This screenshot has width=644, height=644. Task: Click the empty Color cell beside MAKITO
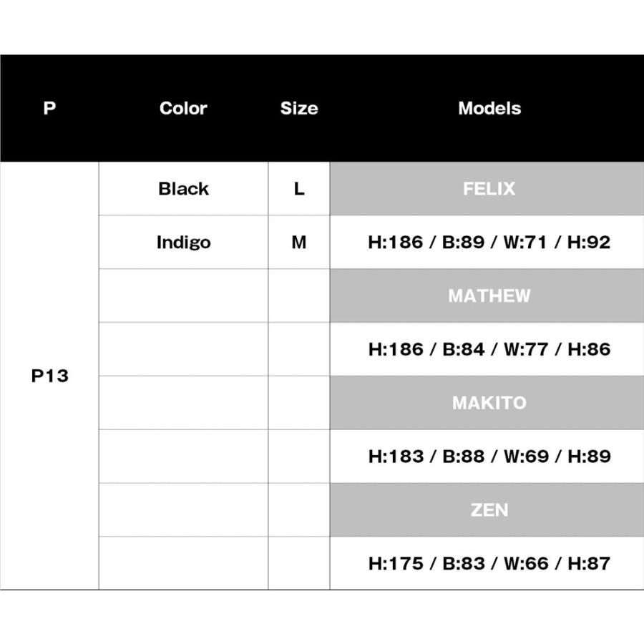[183, 403]
